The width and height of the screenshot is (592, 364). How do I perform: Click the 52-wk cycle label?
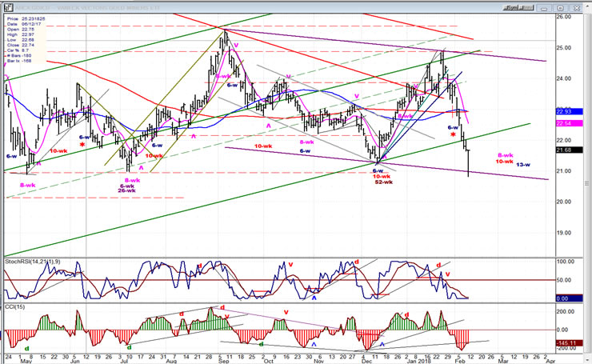[x=382, y=182]
